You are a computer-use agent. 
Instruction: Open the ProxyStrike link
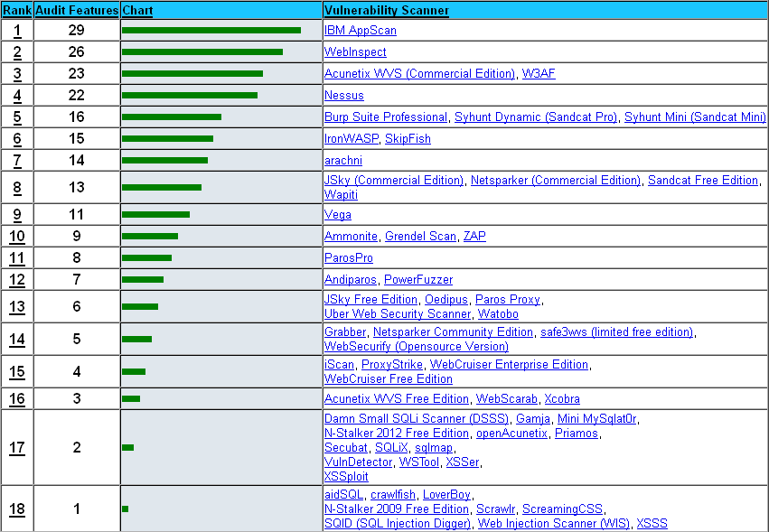coord(392,365)
